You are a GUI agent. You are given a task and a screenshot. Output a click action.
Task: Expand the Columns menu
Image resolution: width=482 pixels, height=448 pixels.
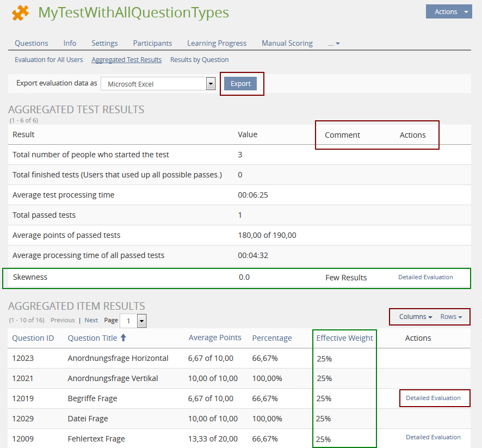pyautogui.click(x=416, y=317)
